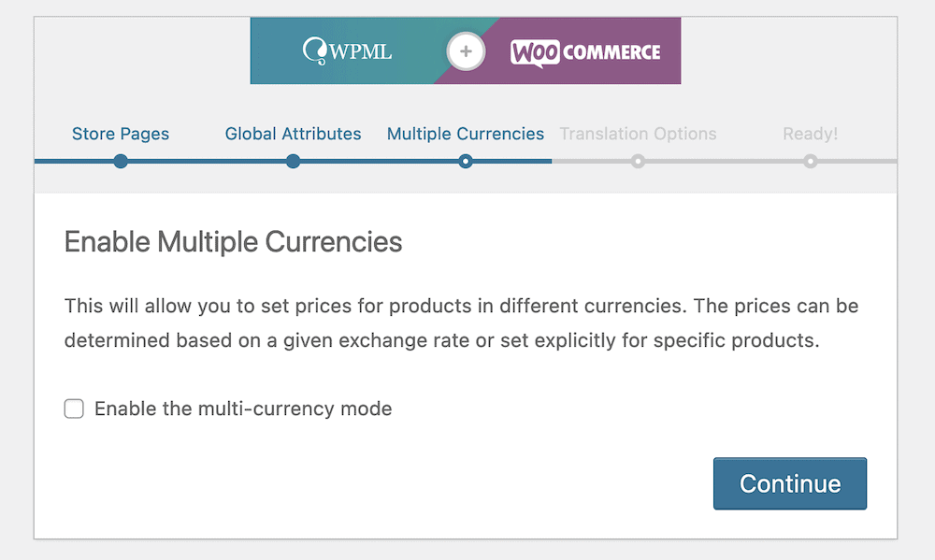
Task: Select the Ready! step label
Action: click(x=811, y=134)
